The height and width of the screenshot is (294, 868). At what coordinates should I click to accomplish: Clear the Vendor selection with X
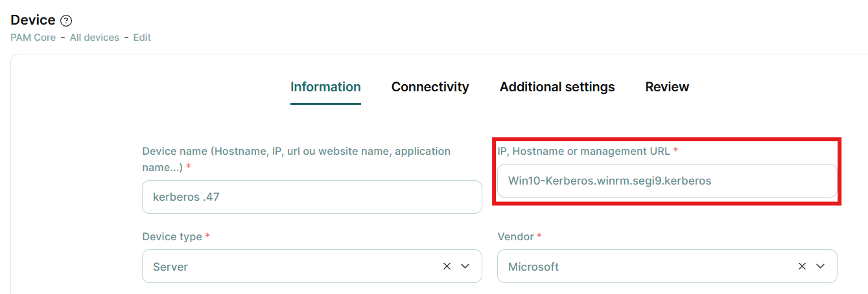(x=802, y=266)
